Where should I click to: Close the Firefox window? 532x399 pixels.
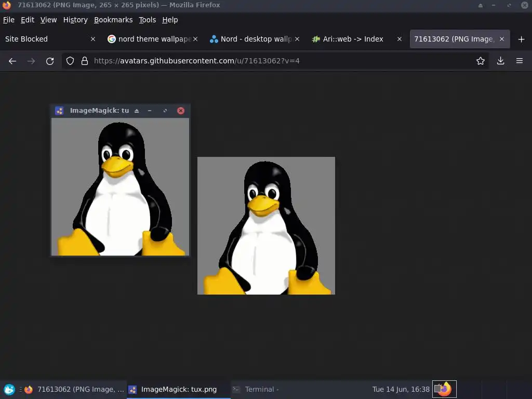(525, 5)
